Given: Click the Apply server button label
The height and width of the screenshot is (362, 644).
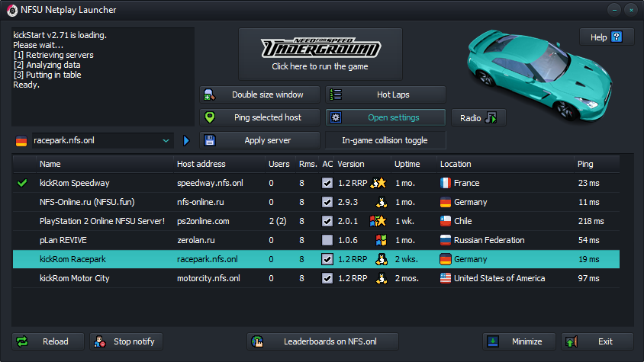Looking at the screenshot, I should [267, 140].
